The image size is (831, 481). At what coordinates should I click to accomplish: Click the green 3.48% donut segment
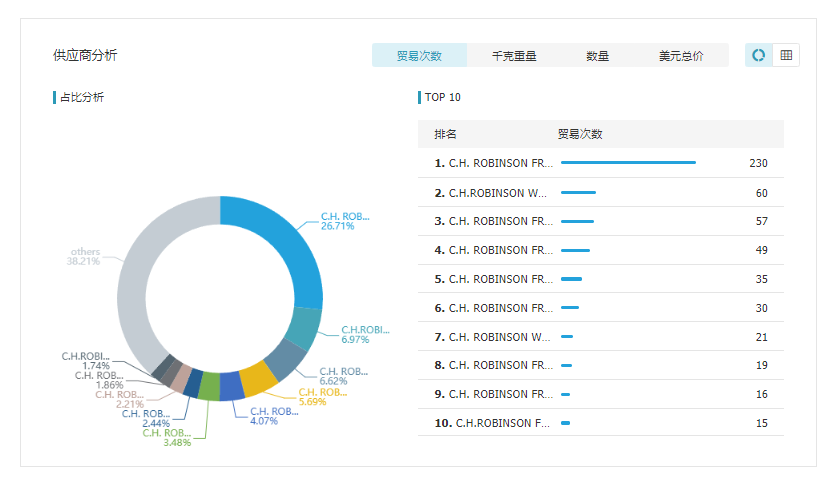click(209, 385)
